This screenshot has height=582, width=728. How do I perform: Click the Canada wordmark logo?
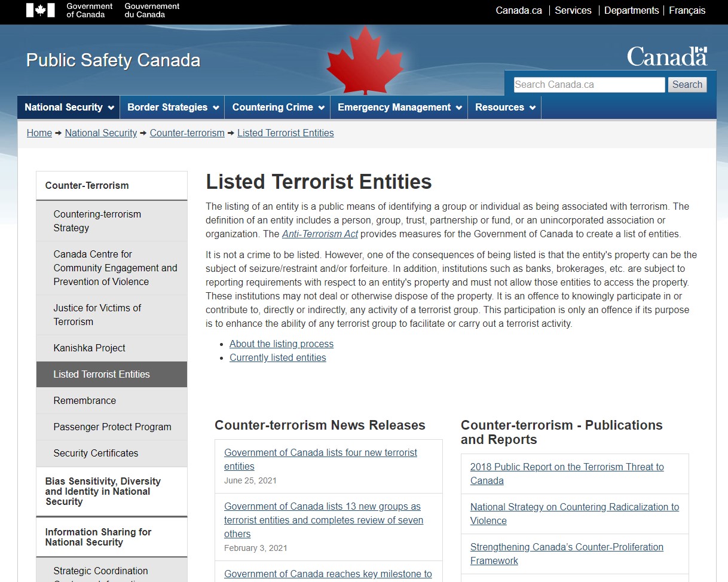click(667, 57)
